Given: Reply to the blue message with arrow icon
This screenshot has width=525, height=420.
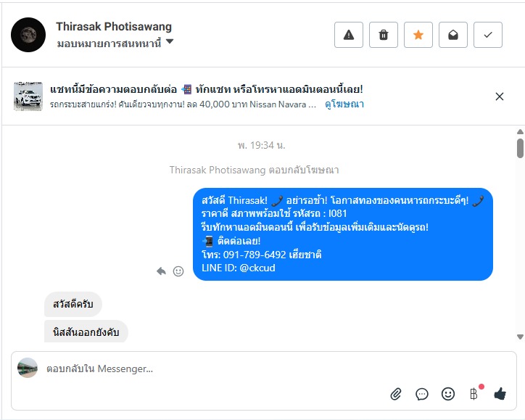Looking at the screenshot, I should 162,271.
